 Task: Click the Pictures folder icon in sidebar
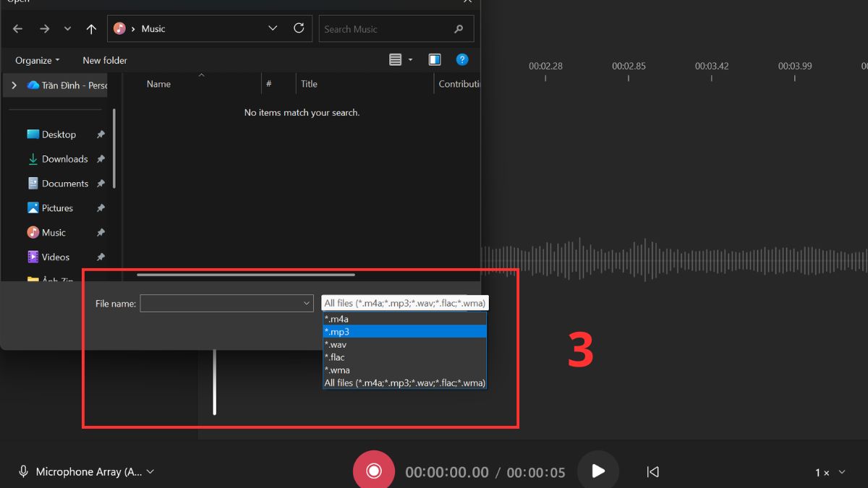33,208
